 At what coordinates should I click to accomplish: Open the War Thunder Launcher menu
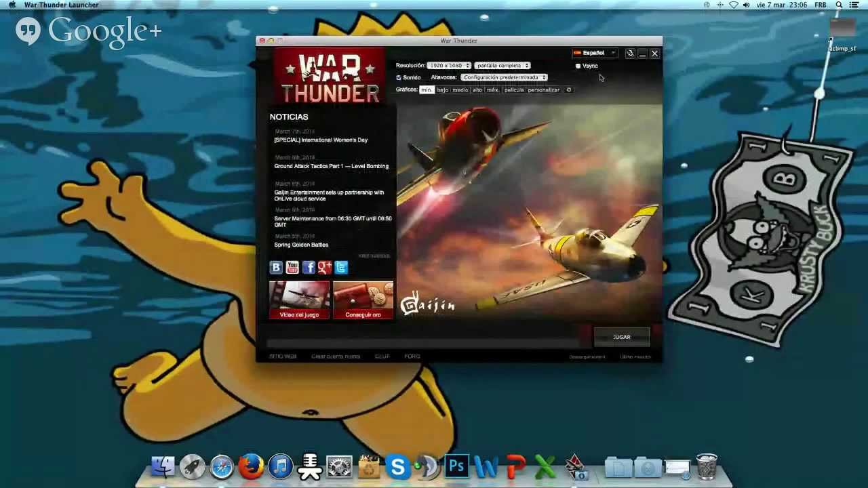pyautogui.click(x=61, y=5)
